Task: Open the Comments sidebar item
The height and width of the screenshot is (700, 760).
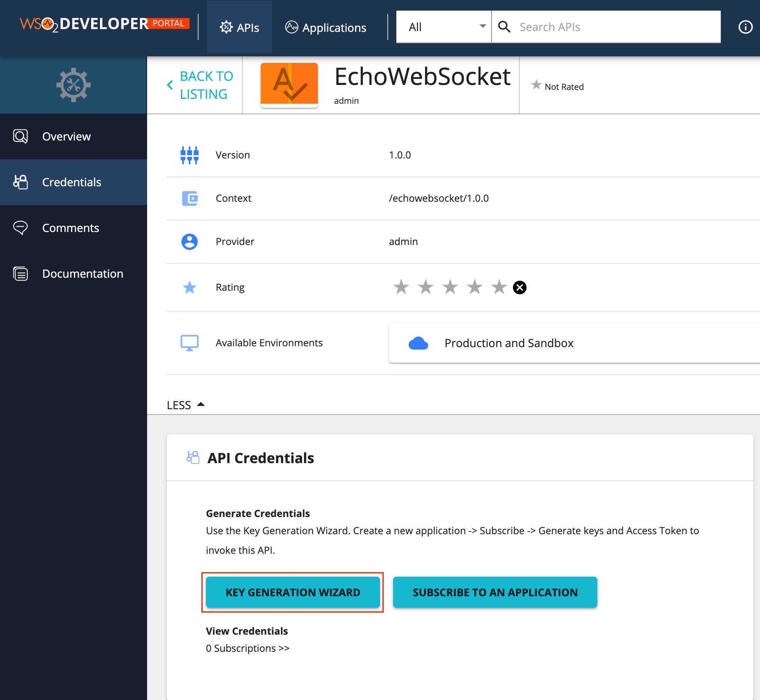Action: click(x=74, y=228)
